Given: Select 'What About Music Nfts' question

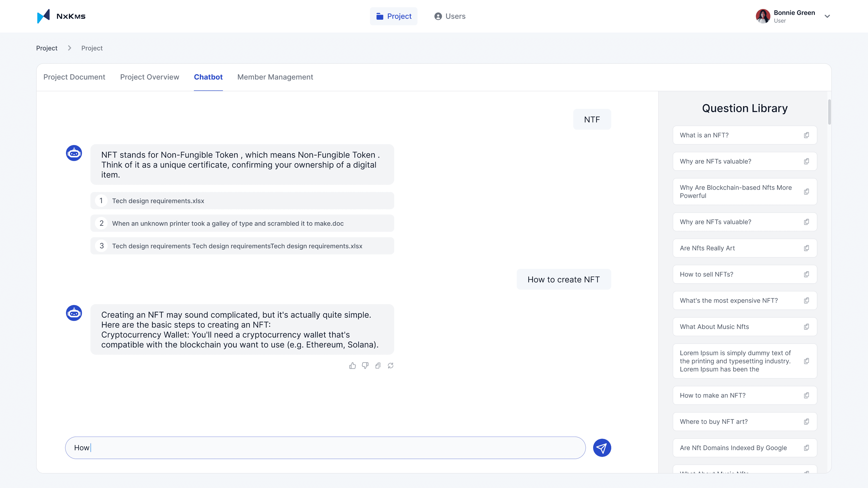Looking at the screenshot, I should click(745, 327).
